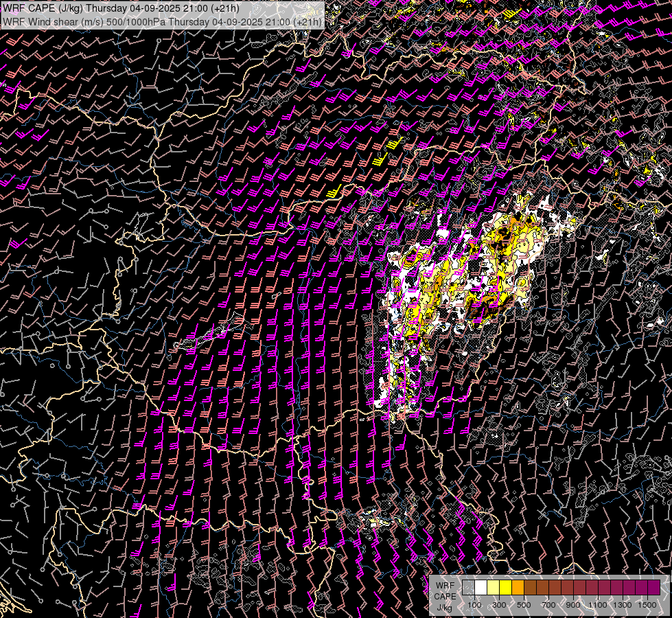Click the 300 legend label
672x618 pixels.
point(499,605)
